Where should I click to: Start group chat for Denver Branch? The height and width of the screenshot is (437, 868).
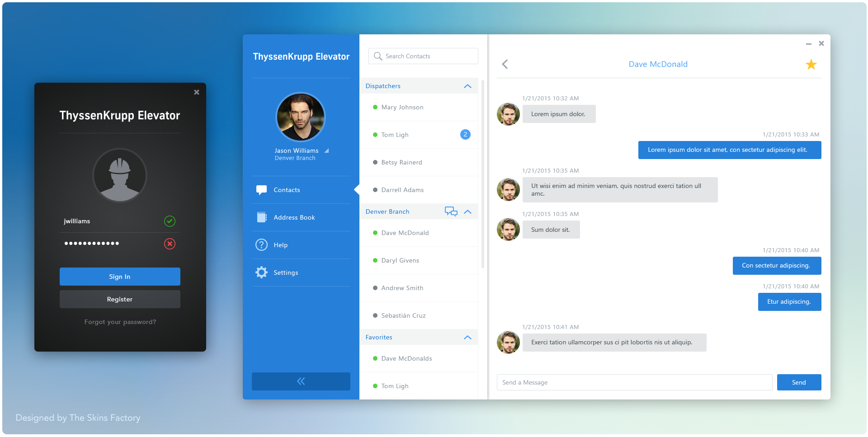[451, 211]
